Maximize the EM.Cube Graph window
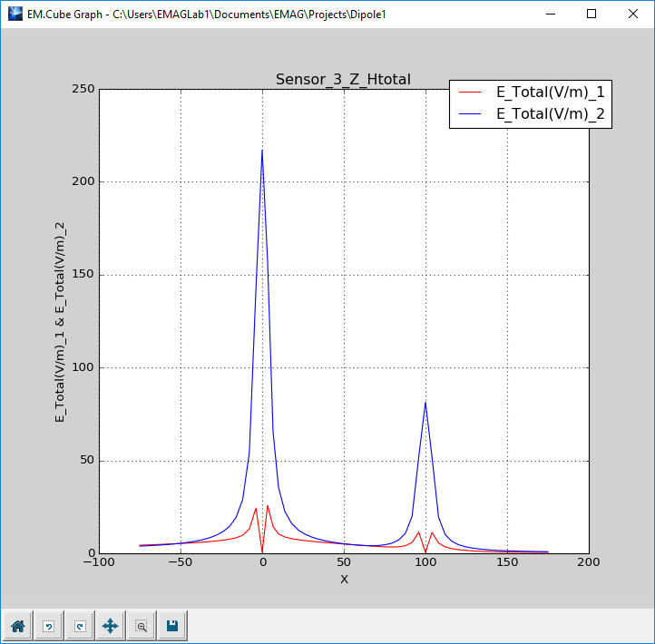Screen dimensions: 655x644 pyautogui.click(x=591, y=15)
